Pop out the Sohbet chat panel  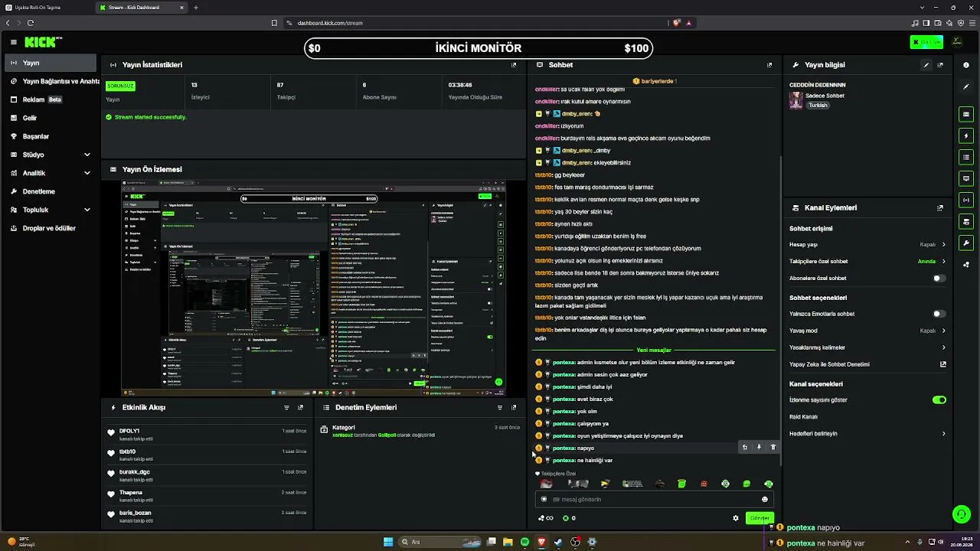[x=769, y=65]
